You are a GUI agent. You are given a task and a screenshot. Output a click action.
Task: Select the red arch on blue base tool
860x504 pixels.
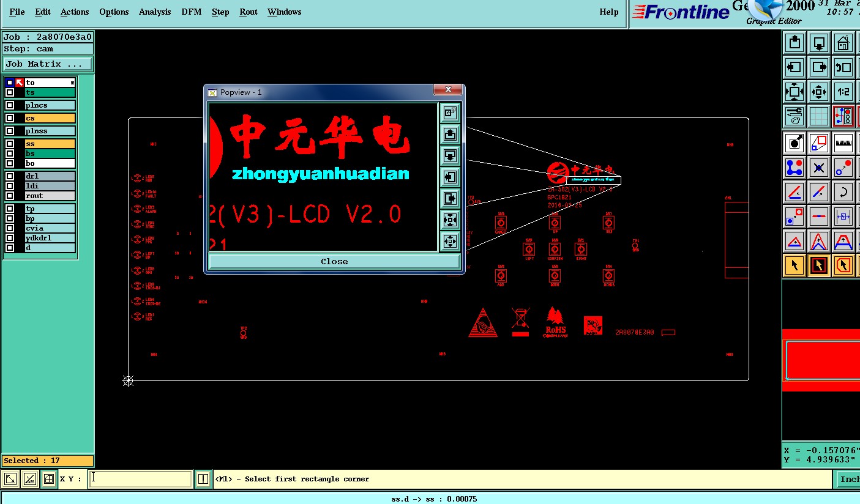click(843, 241)
